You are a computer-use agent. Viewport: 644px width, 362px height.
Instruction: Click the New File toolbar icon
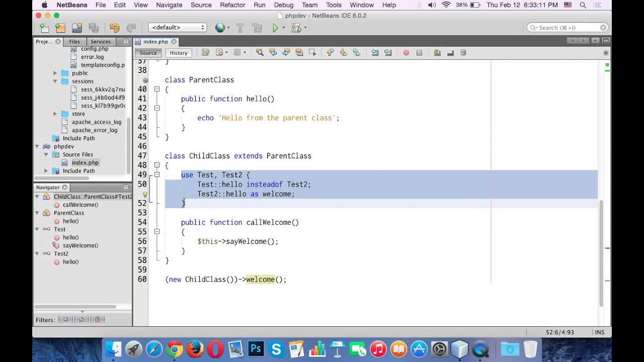click(x=44, y=28)
